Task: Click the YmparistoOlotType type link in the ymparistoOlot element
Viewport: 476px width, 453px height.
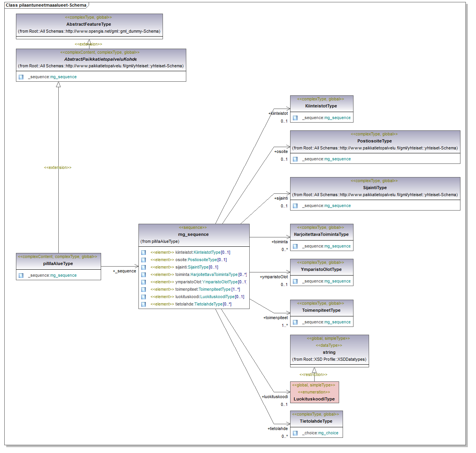Action: tap(220, 282)
